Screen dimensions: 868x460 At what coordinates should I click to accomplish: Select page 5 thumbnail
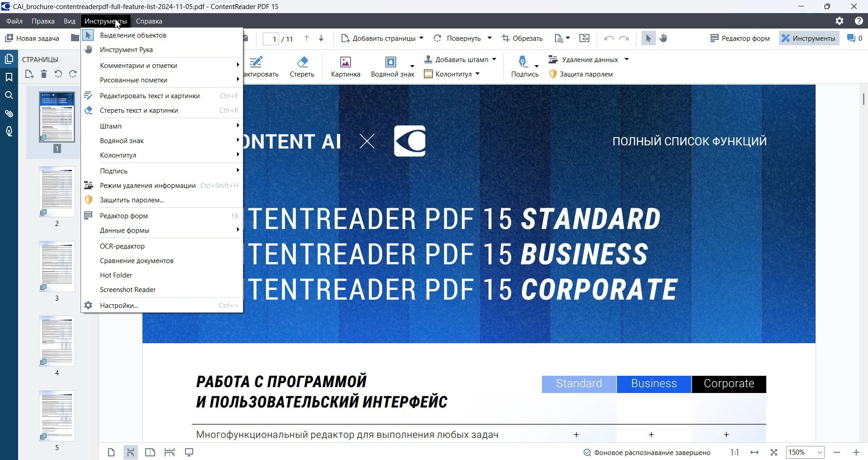point(57,416)
